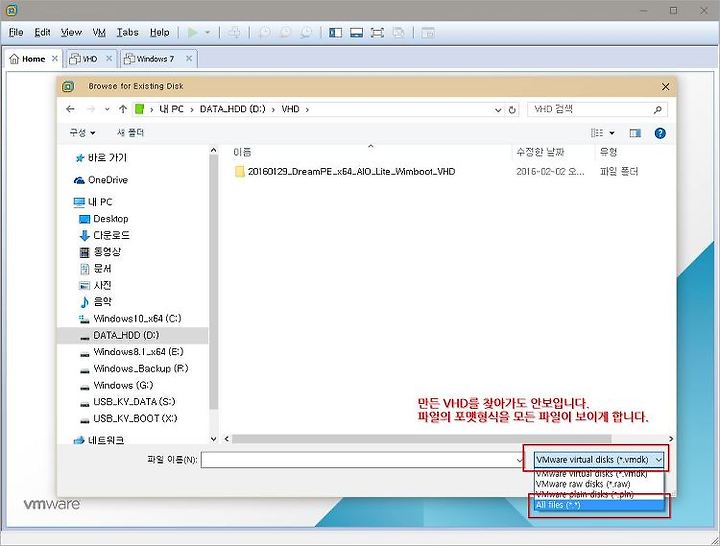Click the unity mode toolbar icon

pos(399,33)
